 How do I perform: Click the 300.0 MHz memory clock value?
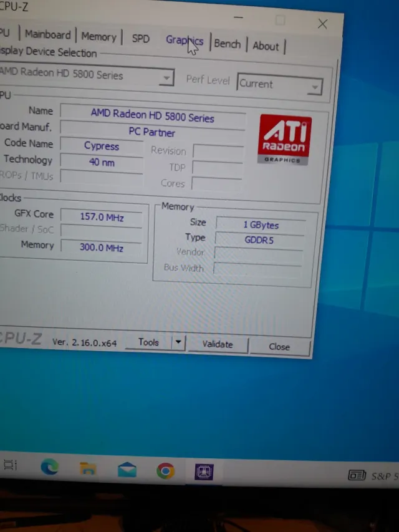101,248
